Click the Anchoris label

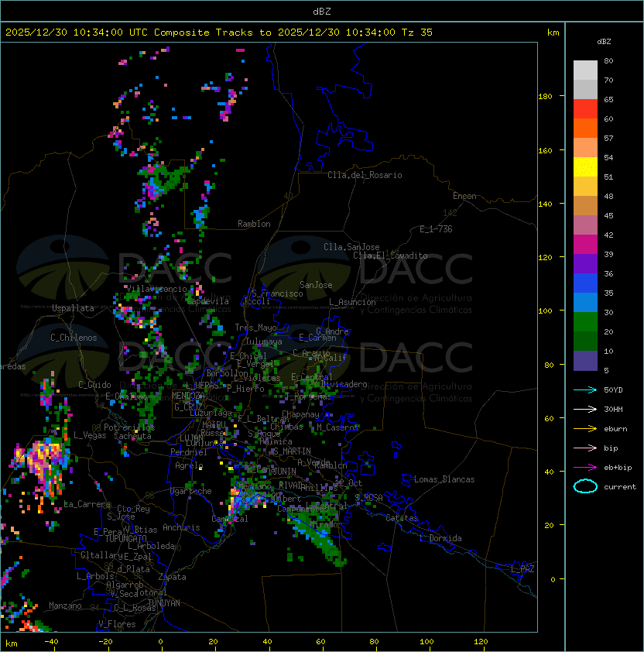(181, 527)
